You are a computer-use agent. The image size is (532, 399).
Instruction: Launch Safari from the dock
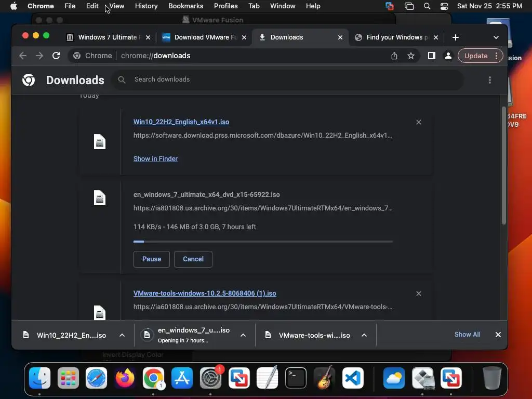tap(96, 378)
